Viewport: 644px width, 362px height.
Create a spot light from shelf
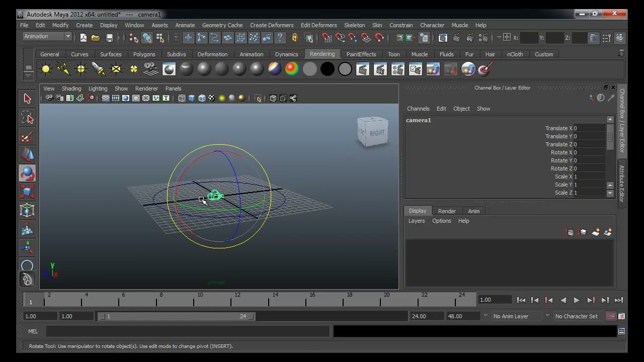click(x=99, y=69)
